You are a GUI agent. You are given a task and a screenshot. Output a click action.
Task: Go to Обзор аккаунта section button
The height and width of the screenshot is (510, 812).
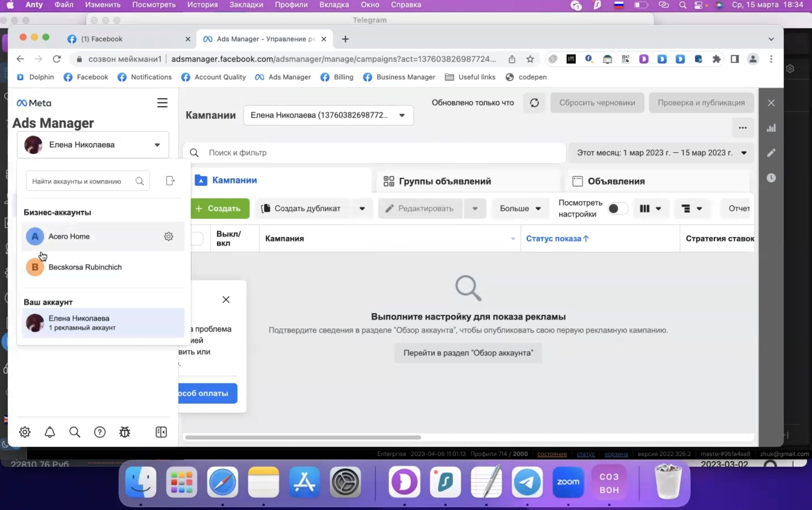(468, 353)
